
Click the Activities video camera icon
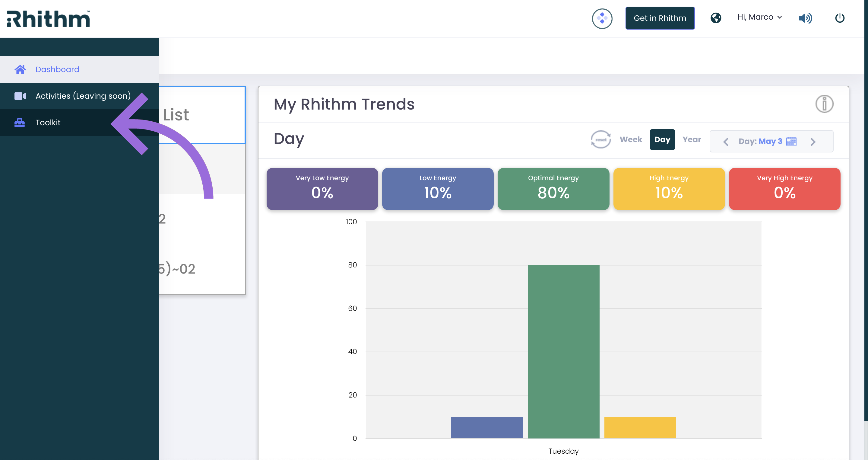tap(20, 96)
